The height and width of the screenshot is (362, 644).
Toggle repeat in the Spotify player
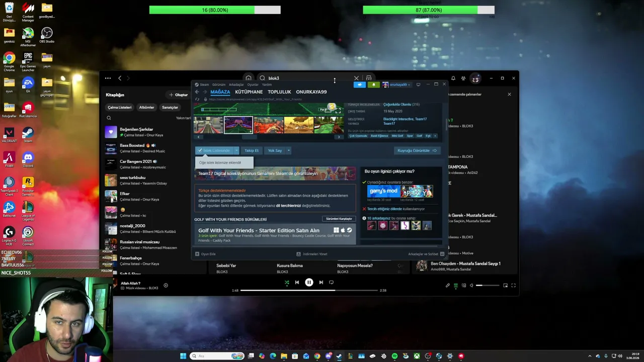click(331, 283)
